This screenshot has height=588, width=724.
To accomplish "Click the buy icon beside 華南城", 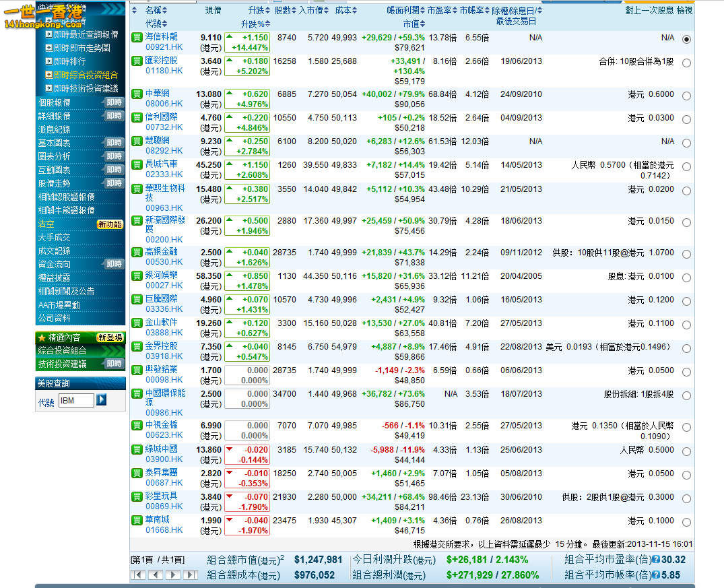I will (137, 520).
